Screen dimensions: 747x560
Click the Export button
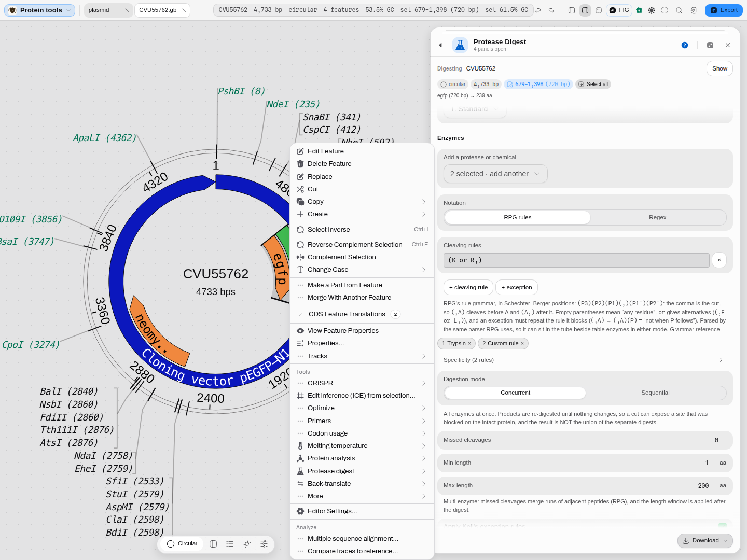coord(724,10)
